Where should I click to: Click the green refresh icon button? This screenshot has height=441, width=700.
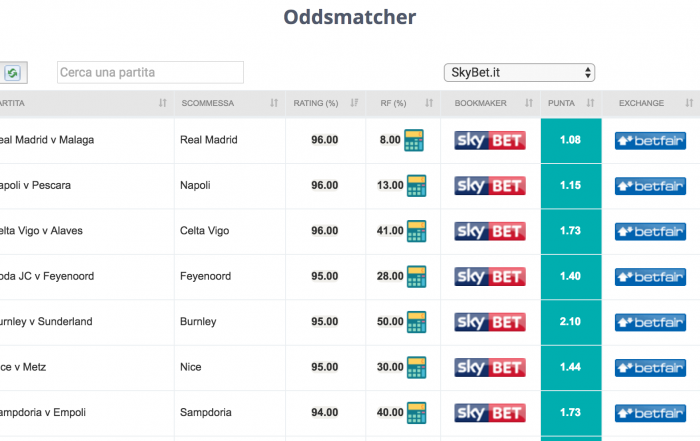(13, 72)
